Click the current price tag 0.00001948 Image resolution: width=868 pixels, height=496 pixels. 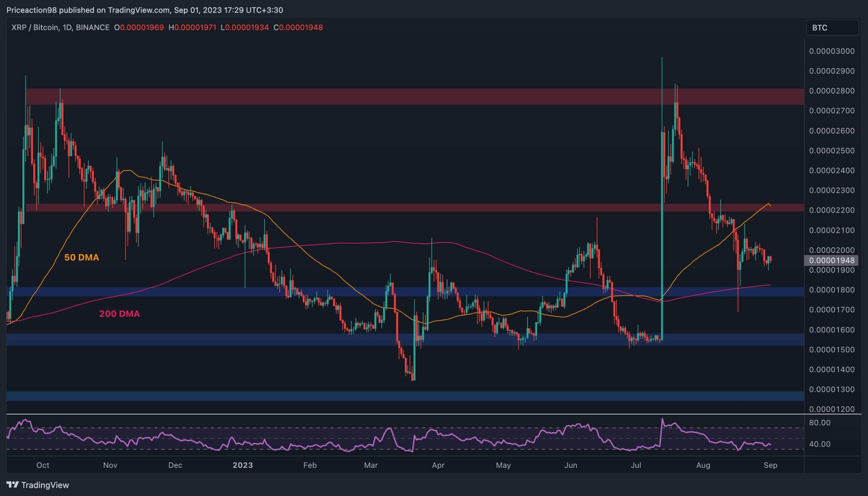pyautogui.click(x=831, y=261)
